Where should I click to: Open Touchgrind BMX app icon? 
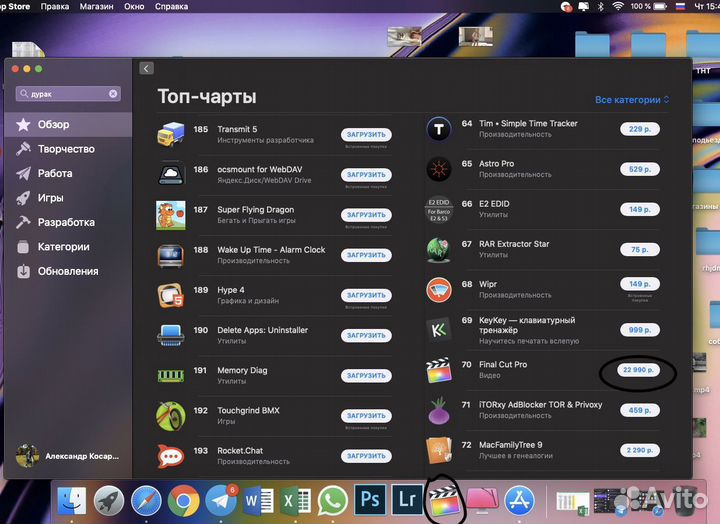click(171, 416)
